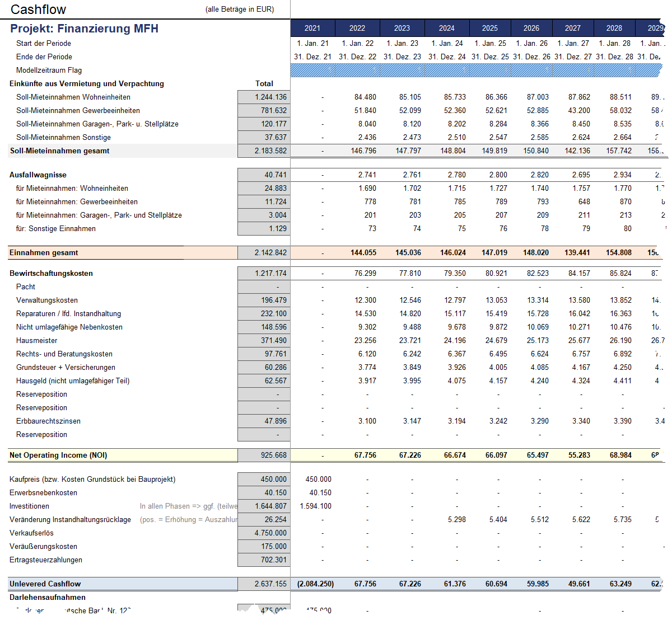Select Einnahmen gesamt 2022 value 144.055
Image resolution: width=672 pixels, height=620 pixels.
click(363, 252)
